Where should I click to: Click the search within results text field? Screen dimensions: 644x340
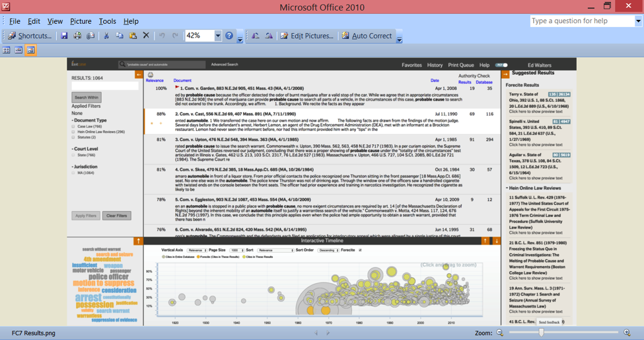click(x=105, y=85)
